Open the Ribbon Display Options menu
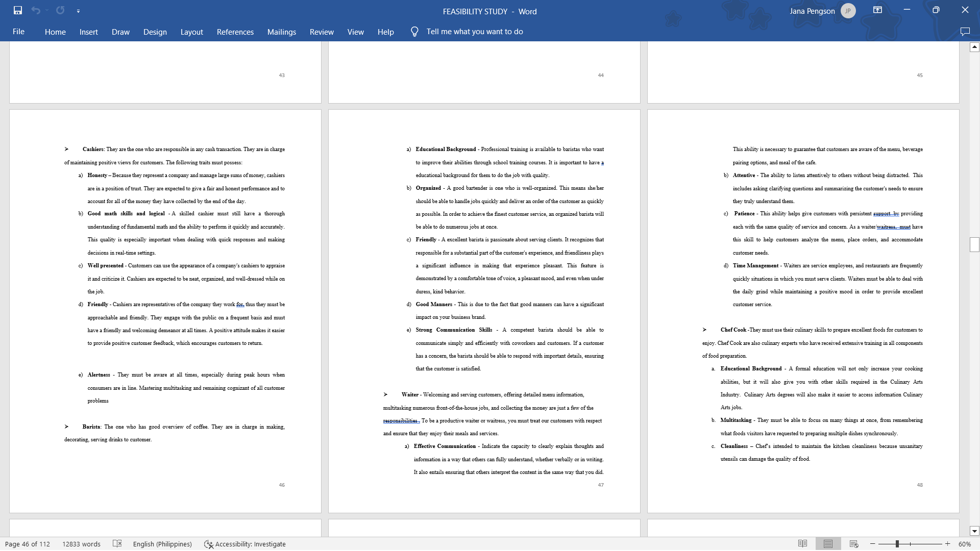 point(877,10)
